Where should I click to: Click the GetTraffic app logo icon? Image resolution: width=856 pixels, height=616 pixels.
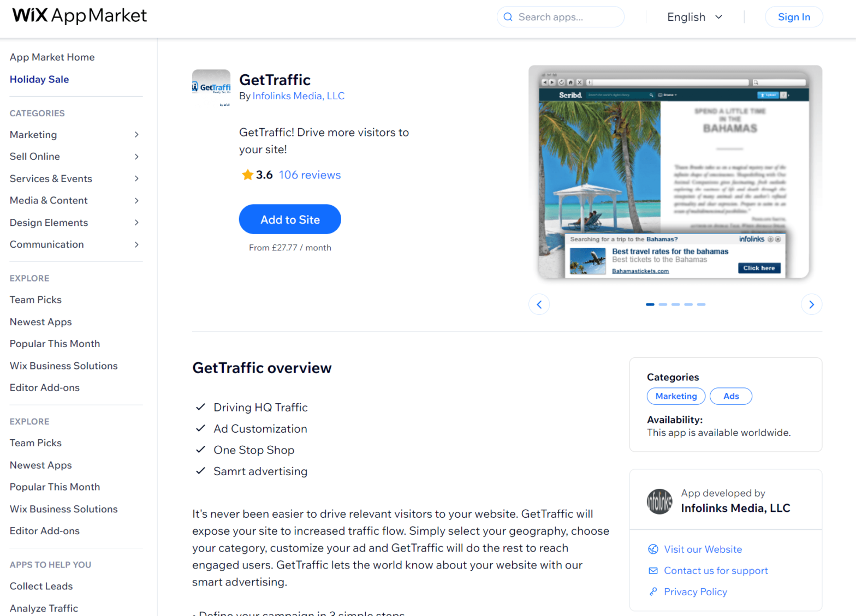pos(211,88)
